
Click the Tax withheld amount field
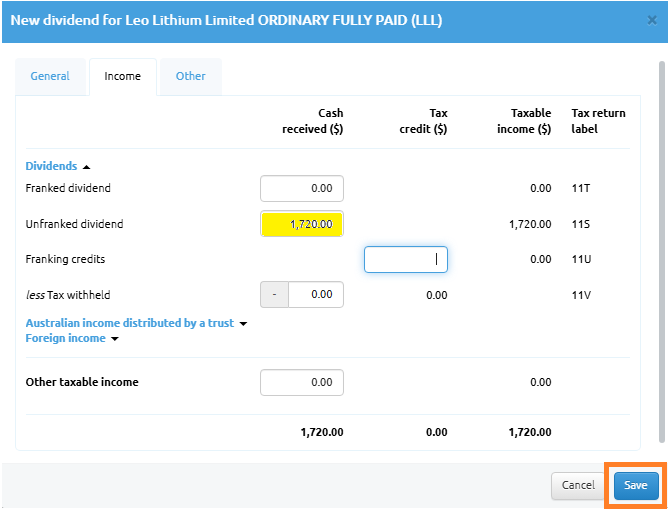click(x=316, y=294)
